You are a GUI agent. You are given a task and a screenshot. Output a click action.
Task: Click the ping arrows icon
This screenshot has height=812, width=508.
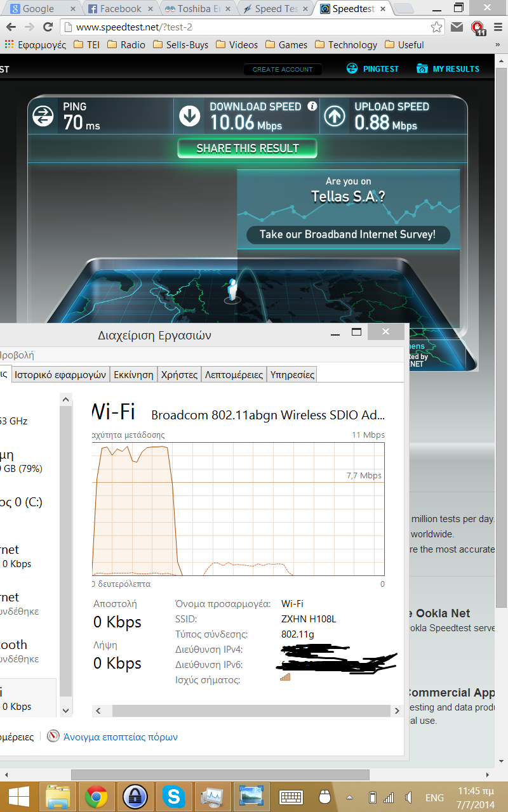tap(43, 115)
